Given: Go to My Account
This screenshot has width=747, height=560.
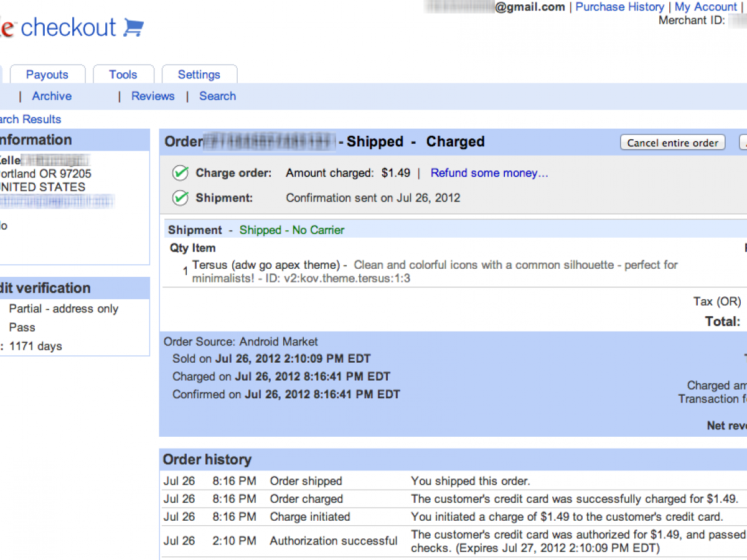Looking at the screenshot, I should point(705,7).
